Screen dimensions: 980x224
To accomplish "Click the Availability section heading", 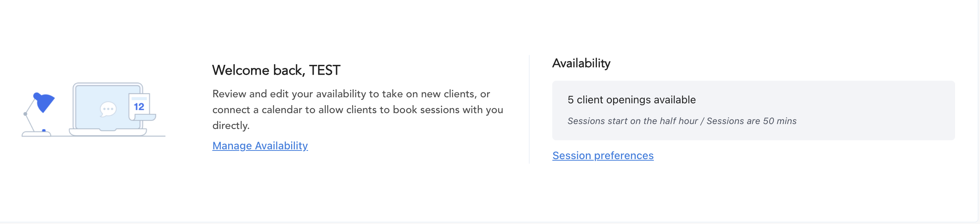I will pos(581,63).
